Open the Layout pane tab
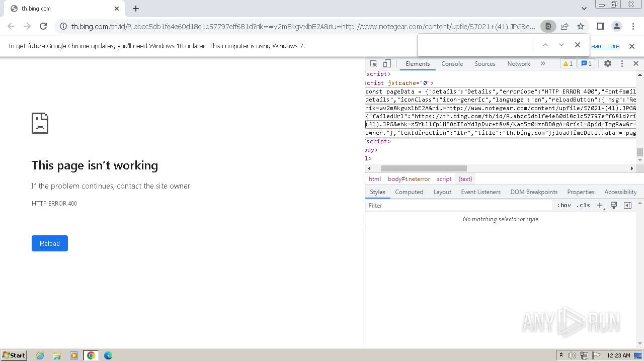 442,192
